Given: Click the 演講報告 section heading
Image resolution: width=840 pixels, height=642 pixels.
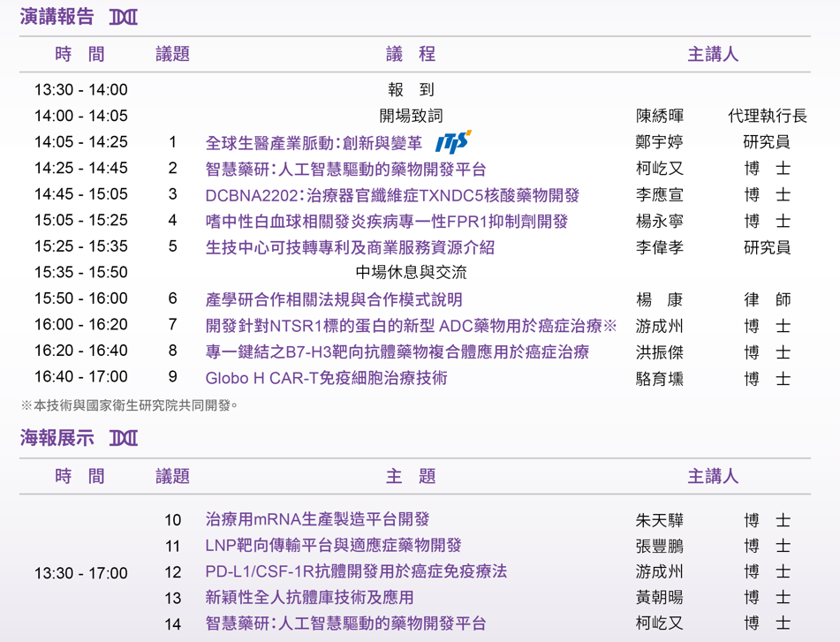Looking at the screenshot, I should pyautogui.click(x=57, y=17).
